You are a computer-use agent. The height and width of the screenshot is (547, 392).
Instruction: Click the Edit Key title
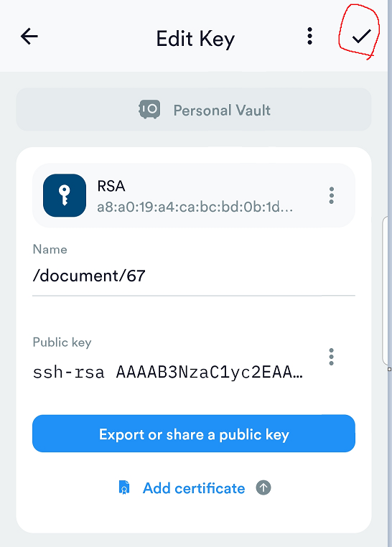coord(195,39)
